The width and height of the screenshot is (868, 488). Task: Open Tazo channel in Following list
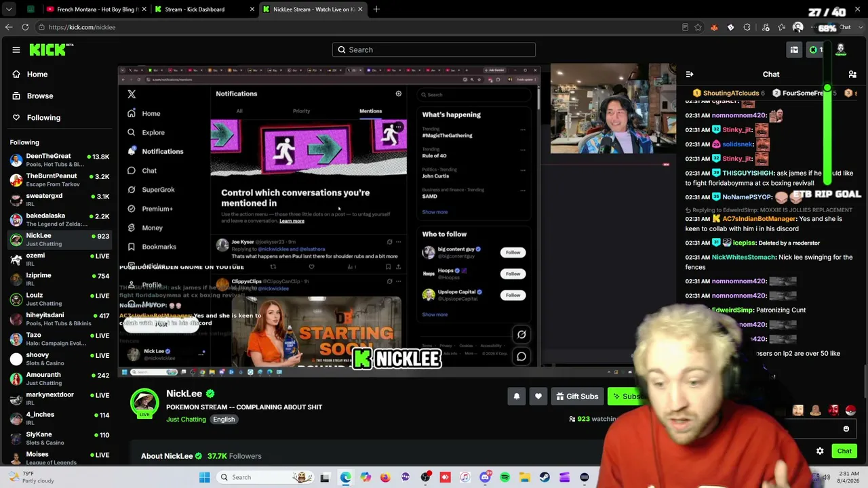pyautogui.click(x=59, y=338)
